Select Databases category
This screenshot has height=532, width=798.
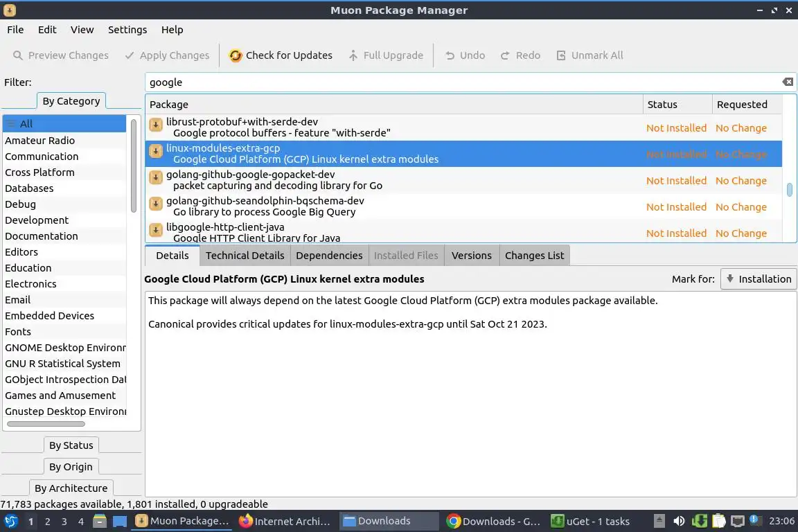[64, 188]
